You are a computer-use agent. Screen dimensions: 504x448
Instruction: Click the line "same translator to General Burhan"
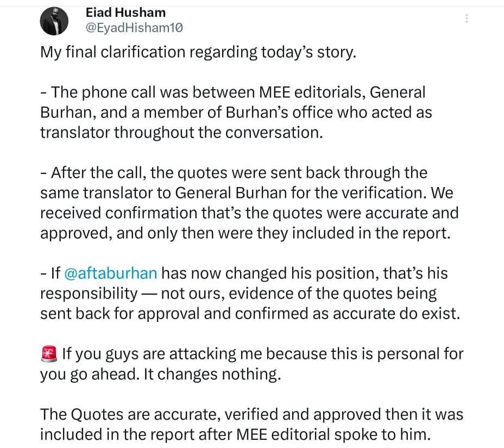click(x=247, y=193)
